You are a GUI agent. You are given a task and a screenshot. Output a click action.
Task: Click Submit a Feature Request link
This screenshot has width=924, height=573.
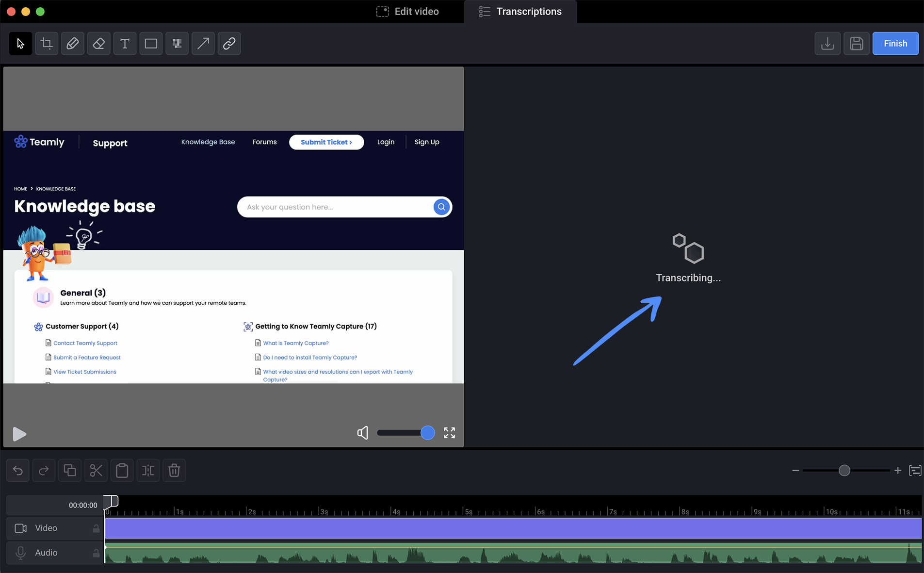pos(87,358)
